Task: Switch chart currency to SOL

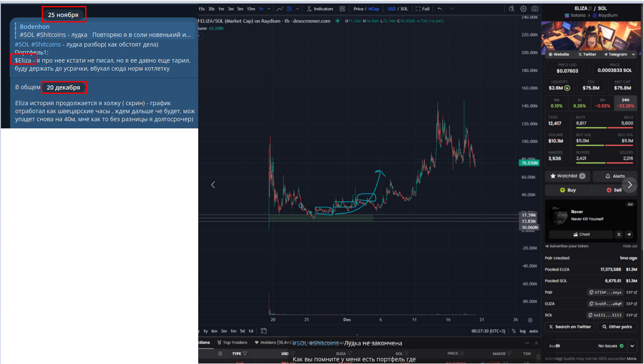Action: tap(404, 9)
